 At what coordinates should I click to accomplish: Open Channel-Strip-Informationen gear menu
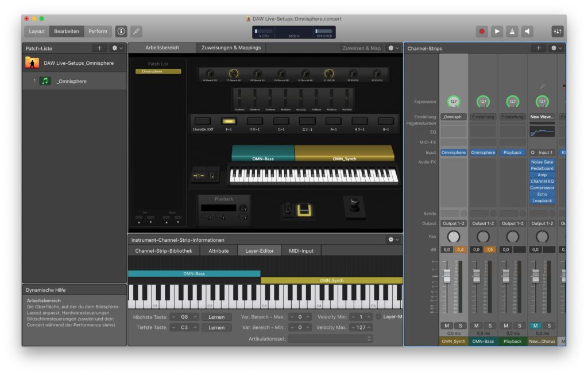tap(393, 239)
